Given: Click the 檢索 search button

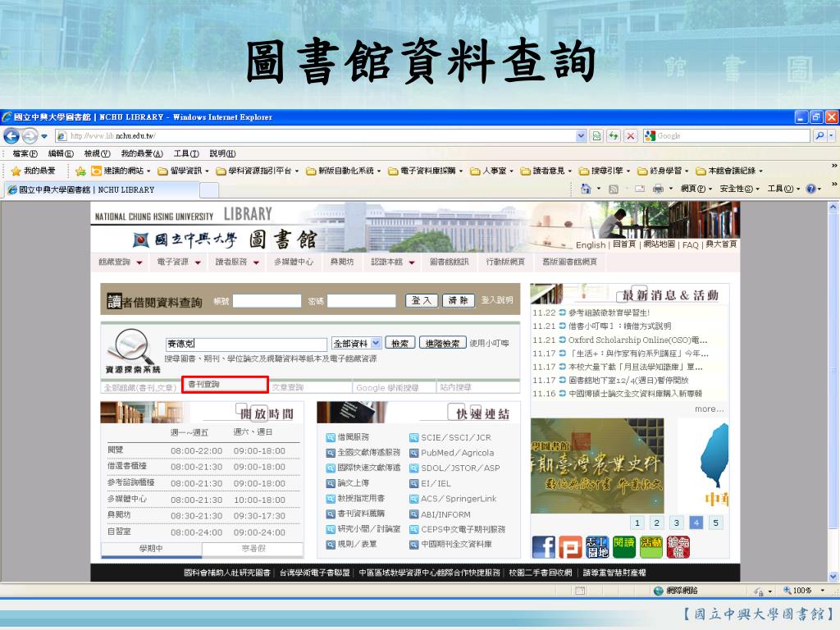Looking at the screenshot, I should click(400, 344).
